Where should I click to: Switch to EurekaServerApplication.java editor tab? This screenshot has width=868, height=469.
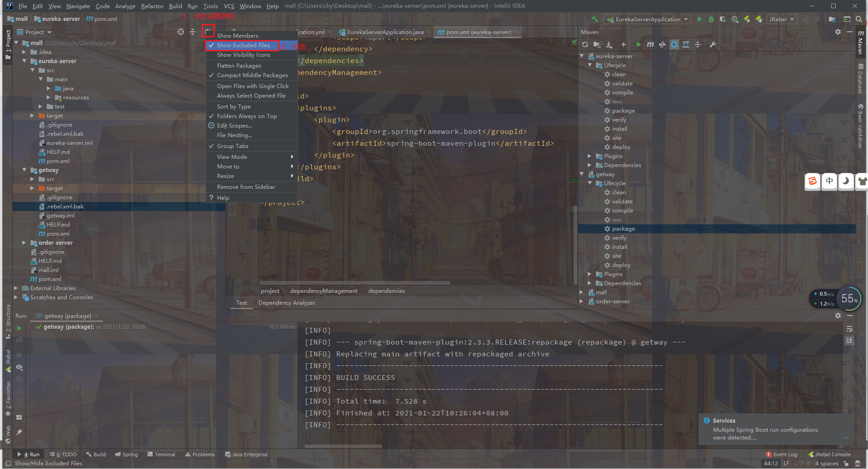click(x=385, y=32)
